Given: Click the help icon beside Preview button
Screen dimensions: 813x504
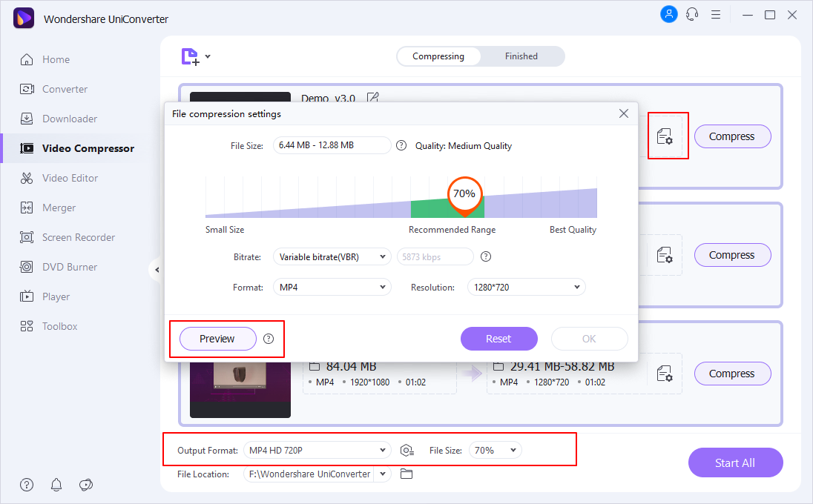Looking at the screenshot, I should click(269, 339).
